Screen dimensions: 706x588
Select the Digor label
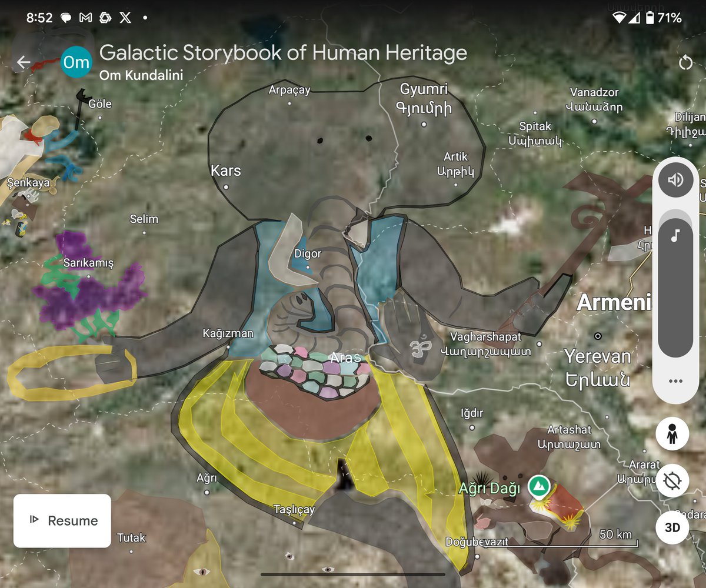[308, 253]
